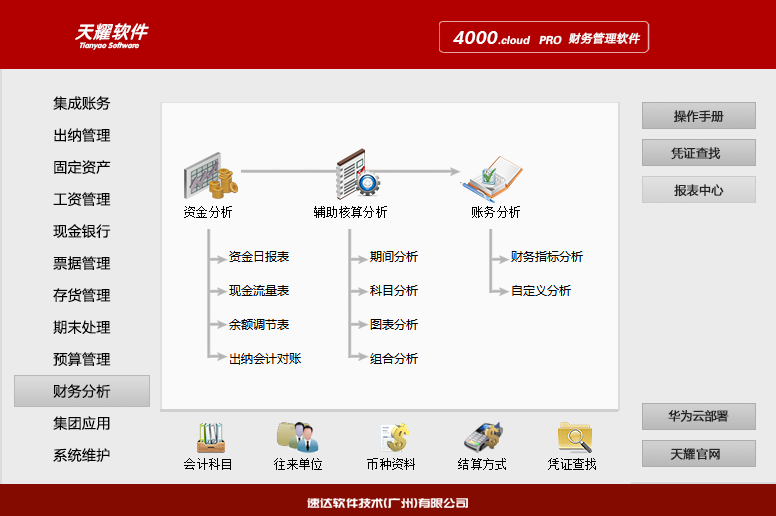Open the 出纳会计对账 link
The image size is (776, 516).
tap(265, 359)
